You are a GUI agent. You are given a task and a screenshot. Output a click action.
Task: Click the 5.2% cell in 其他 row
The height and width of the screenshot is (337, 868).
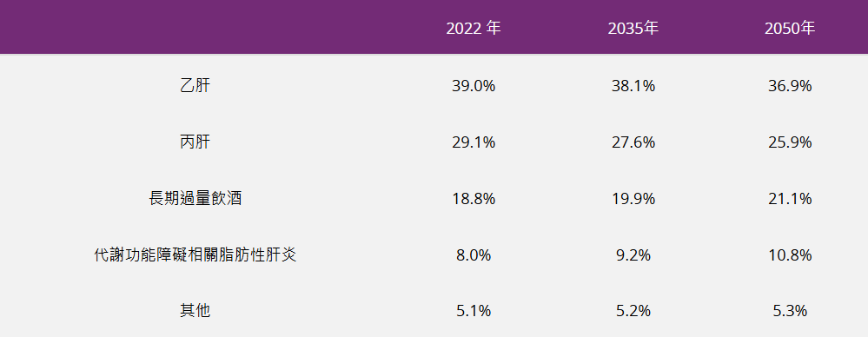(633, 312)
